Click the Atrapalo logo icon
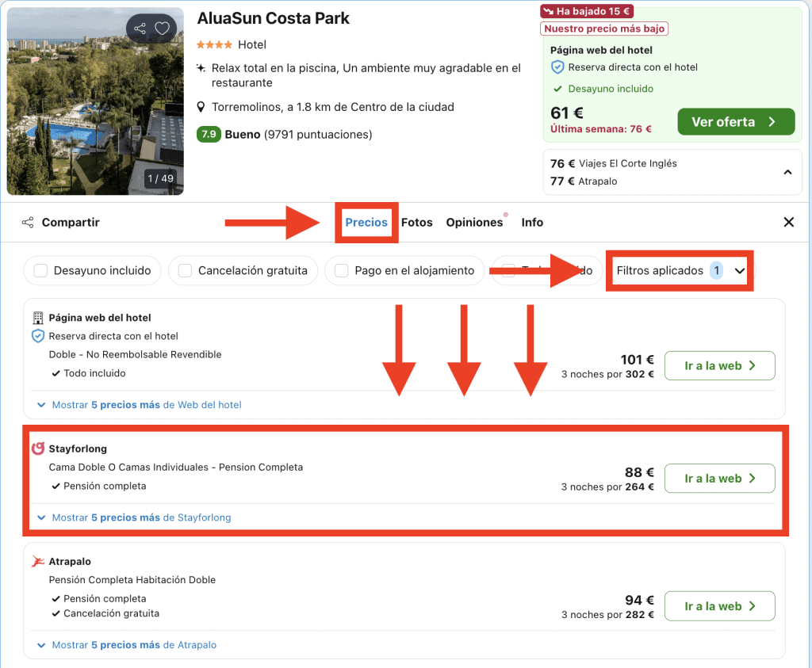Viewport: 812px width, 668px height. [x=37, y=562]
